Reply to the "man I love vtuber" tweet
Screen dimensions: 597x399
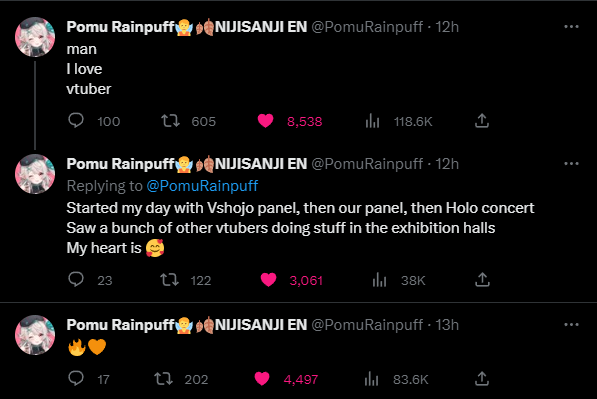76,121
